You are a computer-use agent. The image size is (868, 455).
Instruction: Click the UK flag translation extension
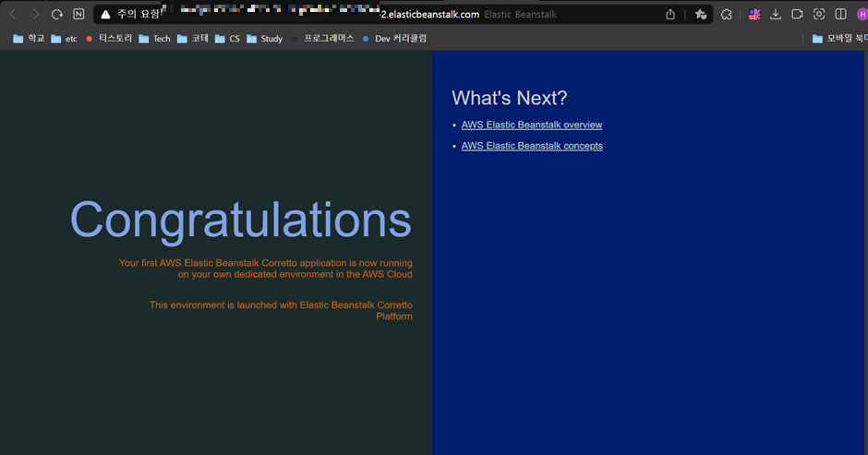[x=754, y=15]
